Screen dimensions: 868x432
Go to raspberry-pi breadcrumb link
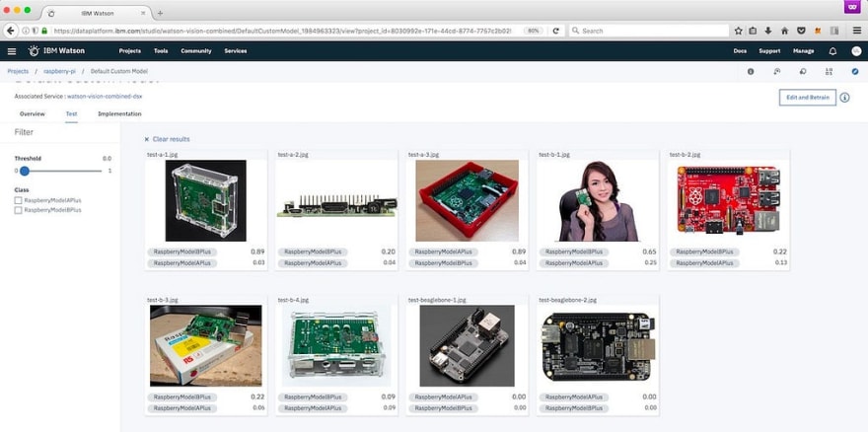(60, 71)
